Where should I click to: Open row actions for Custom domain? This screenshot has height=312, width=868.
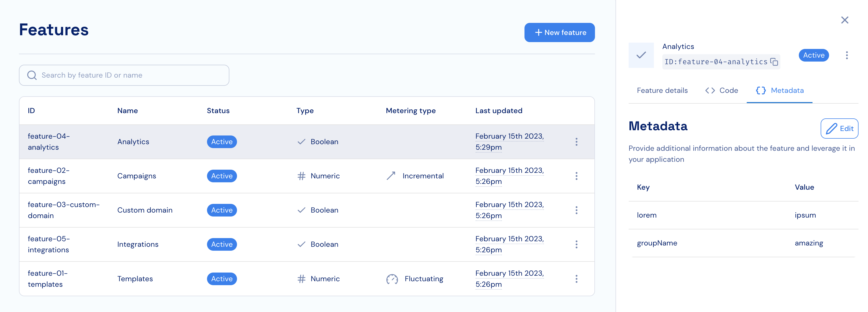[576, 210]
